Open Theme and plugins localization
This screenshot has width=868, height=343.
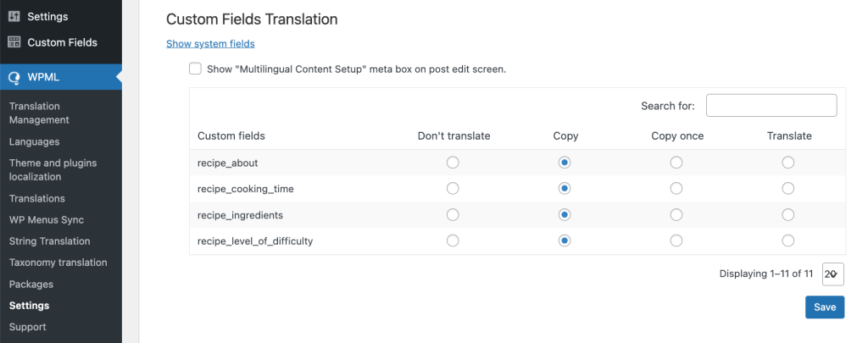click(53, 170)
